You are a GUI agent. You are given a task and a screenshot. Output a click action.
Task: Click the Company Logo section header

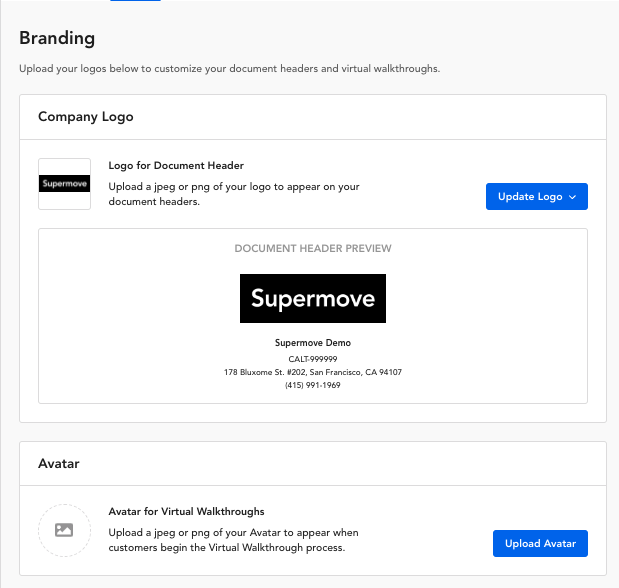86,116
